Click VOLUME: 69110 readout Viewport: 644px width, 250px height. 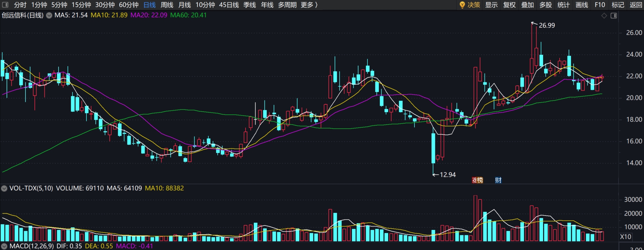80,188
